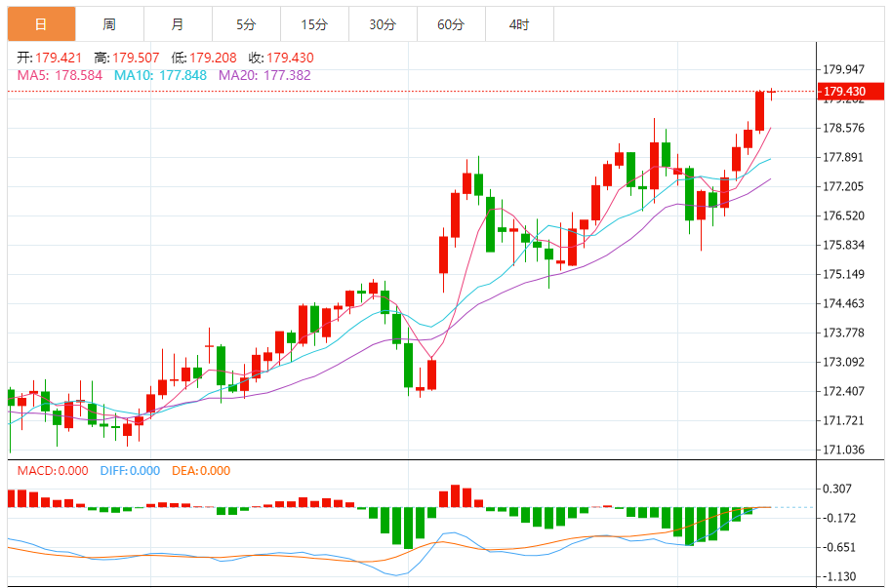The image size is (891, 588).
Task: Click the MA5: 178.584 indicator label
Action: click(x=60, y=75)
